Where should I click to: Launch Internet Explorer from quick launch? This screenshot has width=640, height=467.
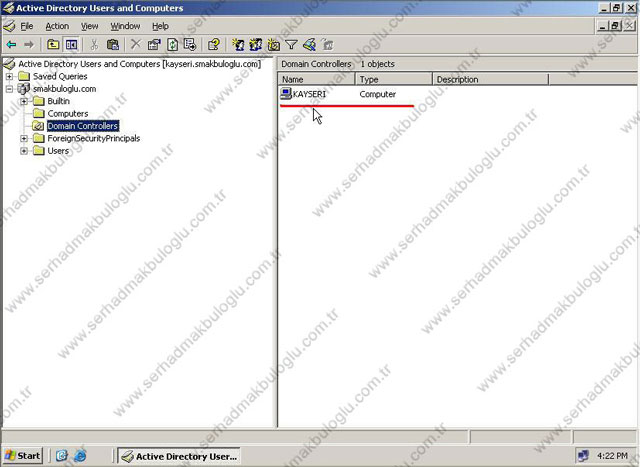click(80, 456)
